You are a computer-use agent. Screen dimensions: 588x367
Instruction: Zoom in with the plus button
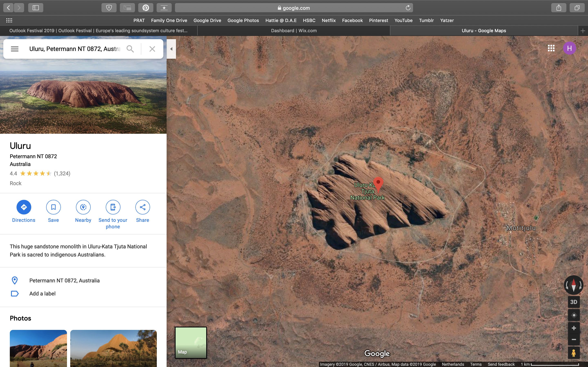574,328
